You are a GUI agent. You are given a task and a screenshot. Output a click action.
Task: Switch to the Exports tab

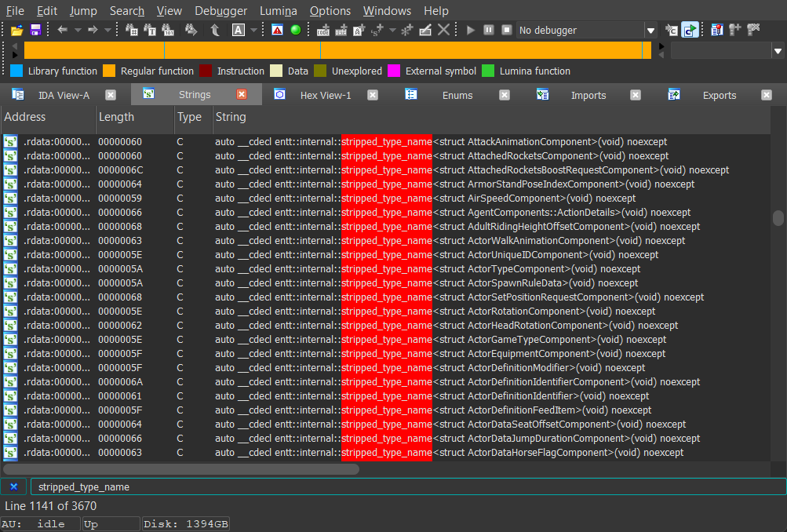[x=720, y=96]
